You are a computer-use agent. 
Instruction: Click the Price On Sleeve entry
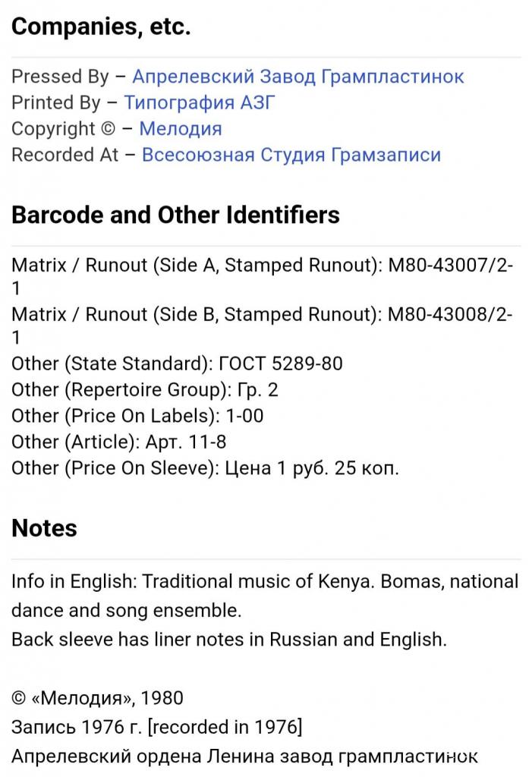click(205, 468)
